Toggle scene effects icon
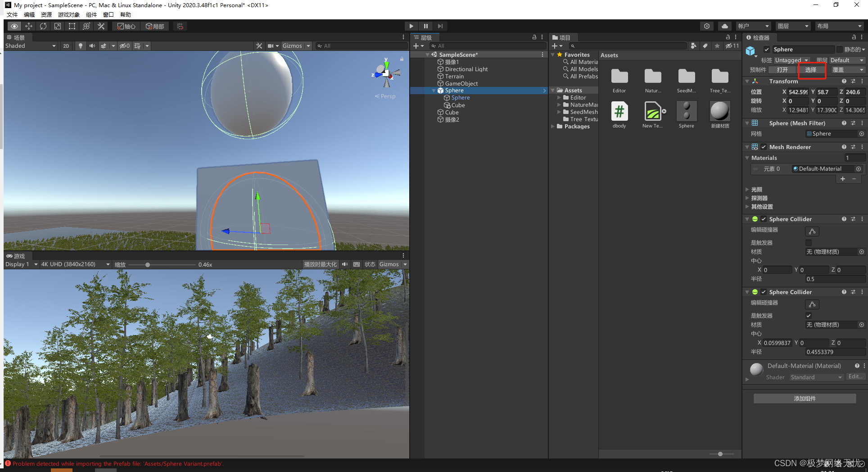 104,46
